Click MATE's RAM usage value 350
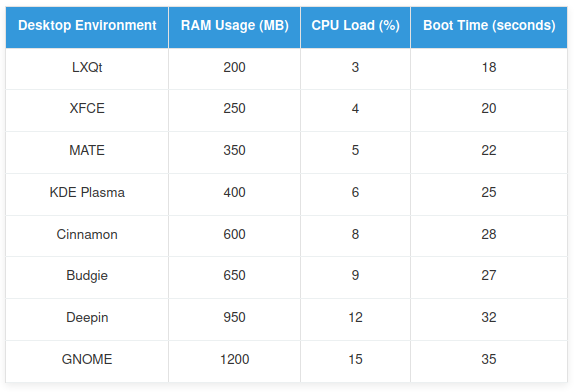Screen dimensions: 574x392 click(x=235, y=150)
